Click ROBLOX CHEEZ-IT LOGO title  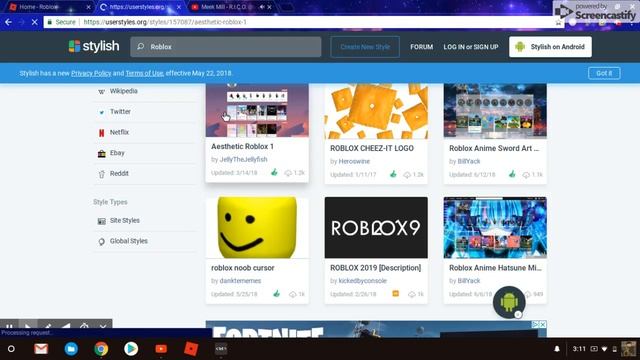pyautogui.click(x=372, y=148)
